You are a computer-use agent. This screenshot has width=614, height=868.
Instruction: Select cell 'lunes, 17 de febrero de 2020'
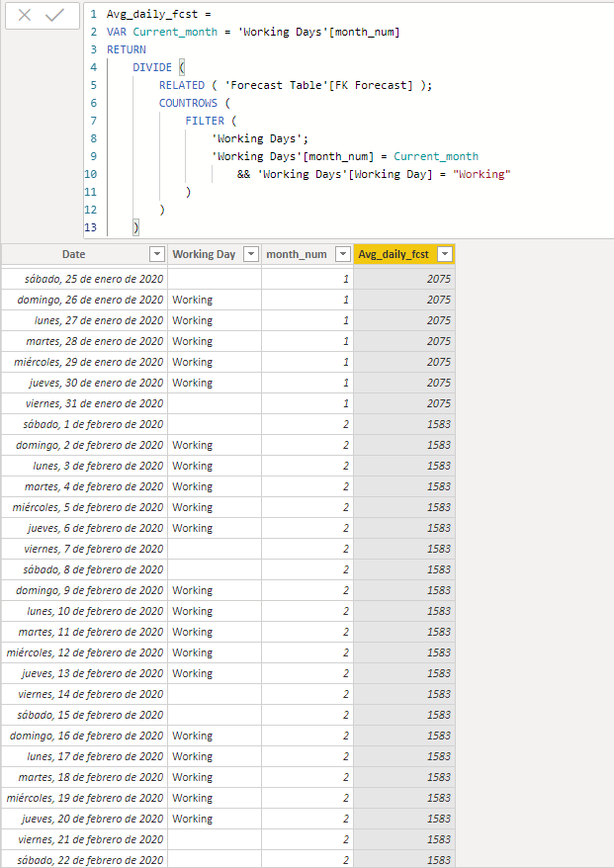click(x=84, y=756)
